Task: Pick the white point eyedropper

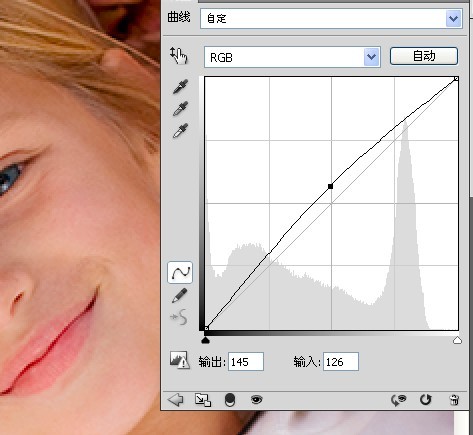Action: point(180,130)
